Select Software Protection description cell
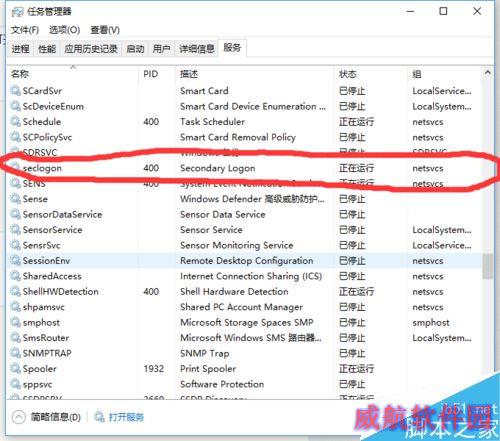Screen dimensions: 500x441 click(222, 384)
